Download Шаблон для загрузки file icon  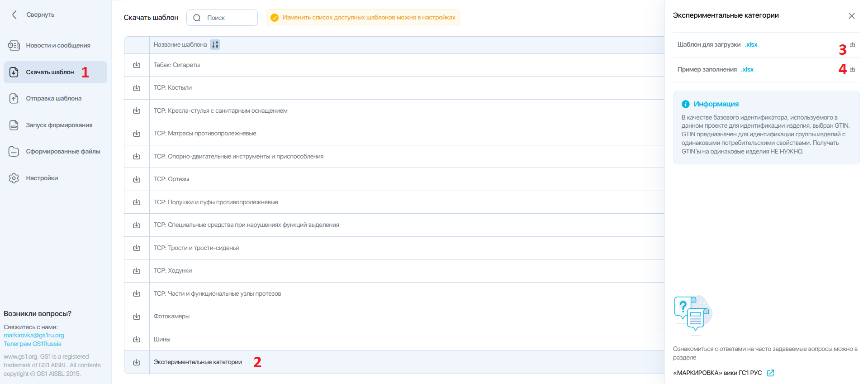click(852, 45)
